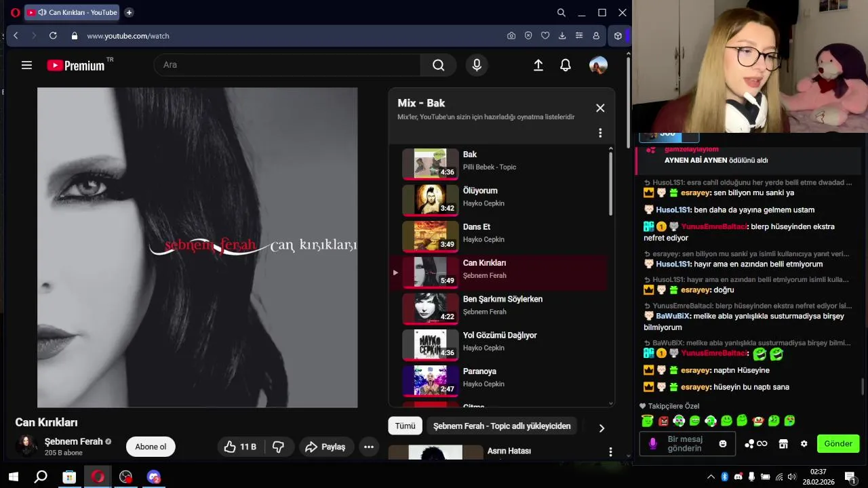Image resolution: width=868 pixels, height=488 pixels.
Task: Show hidden system tray icons chevron
Action: pos(711,477)
